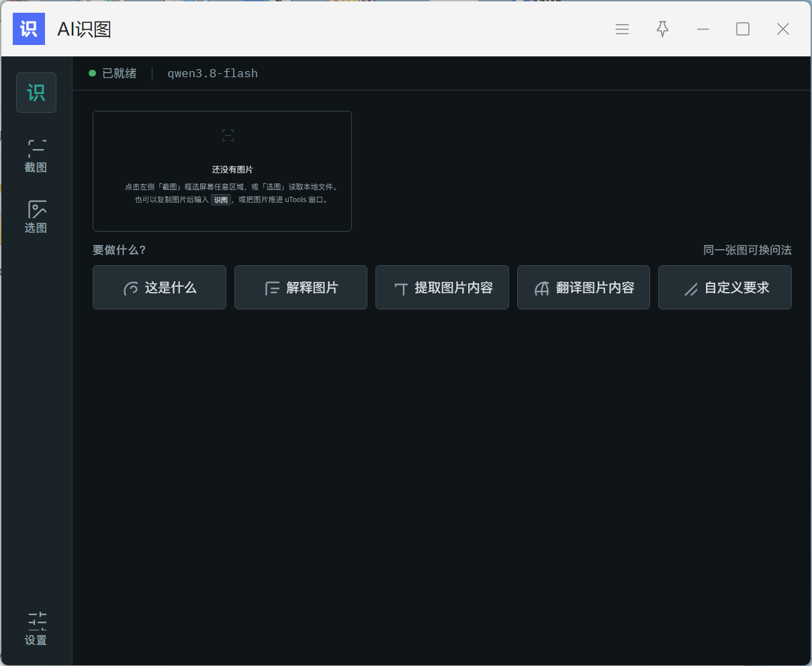Click the 要做什么? heading
Screen dimensions: 812x666
(x=120, y=250)
